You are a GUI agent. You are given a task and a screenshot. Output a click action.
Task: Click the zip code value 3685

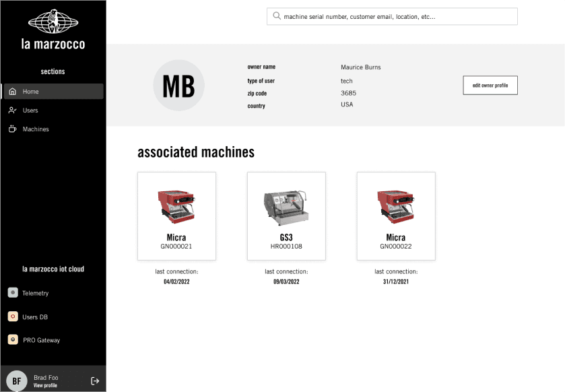point(348,93)
